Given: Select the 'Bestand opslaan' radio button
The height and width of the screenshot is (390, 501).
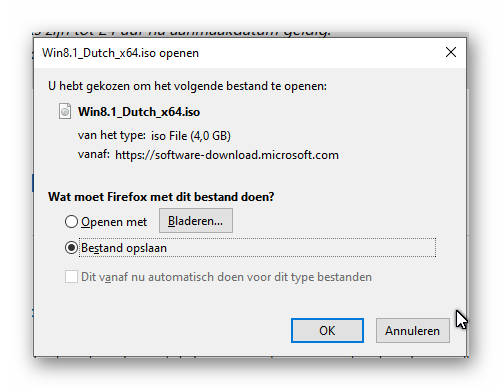Looking at the screenshot, I should (71, 248).
